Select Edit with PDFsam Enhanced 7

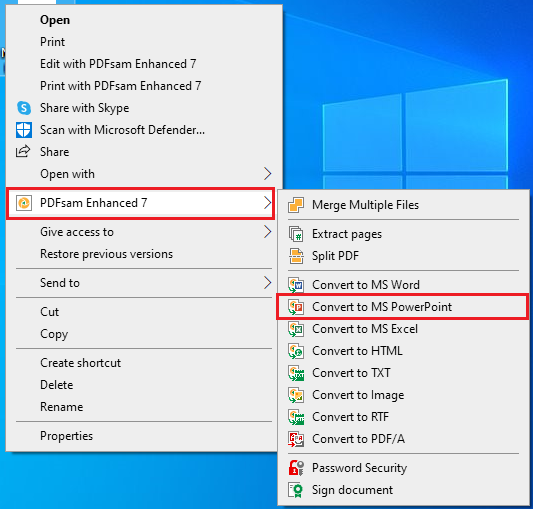[118, 64]
